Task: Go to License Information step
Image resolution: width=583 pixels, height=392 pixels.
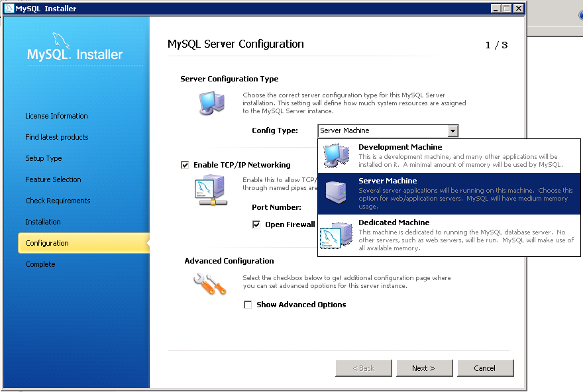Action: click(x=56, y=116)
